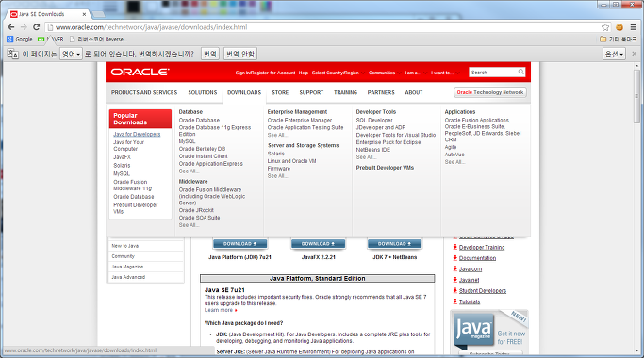Open the Support menu
This screenshot has width=644, height=358.
[x=311, y=92]
